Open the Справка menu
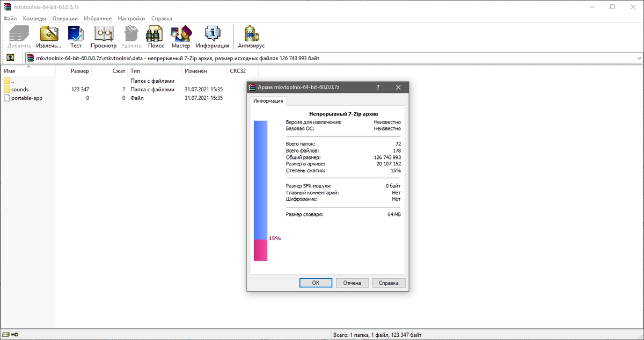The image size is (644, 340). coord(162,18)
